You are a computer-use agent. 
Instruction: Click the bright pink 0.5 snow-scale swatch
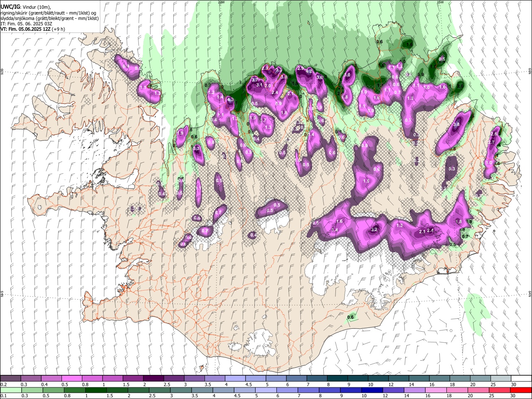(x=71, y=378)
